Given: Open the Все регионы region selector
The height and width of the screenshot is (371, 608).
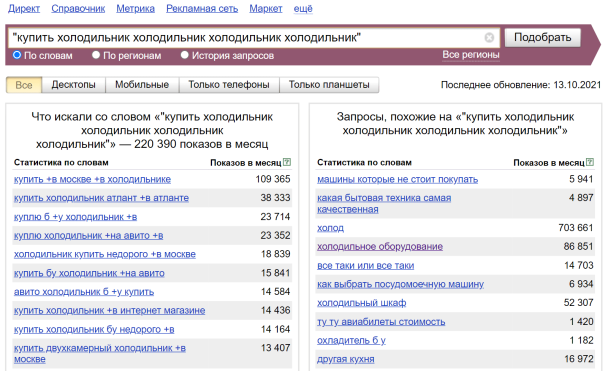Looking at the screenshot, I should [471, 55].
